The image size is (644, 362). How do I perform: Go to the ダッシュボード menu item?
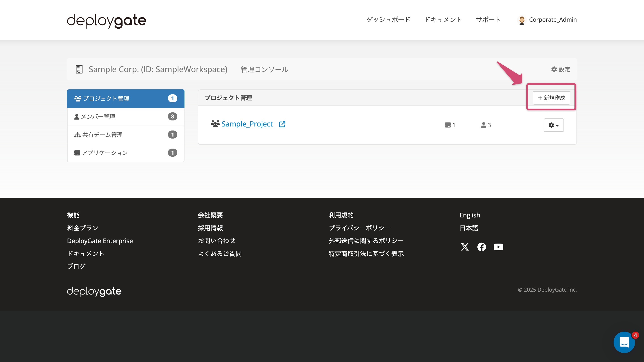pos(388,20)
